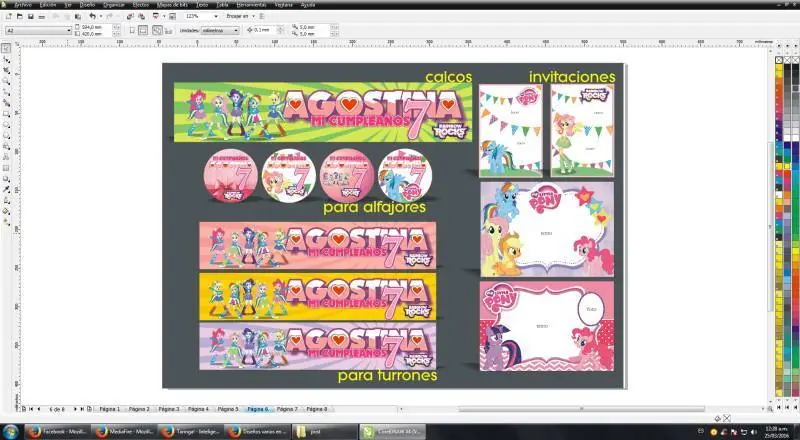The width and height of the screenshot is (800, 440).
Task: Switch to the Página 8 tab
Action: 317,409
